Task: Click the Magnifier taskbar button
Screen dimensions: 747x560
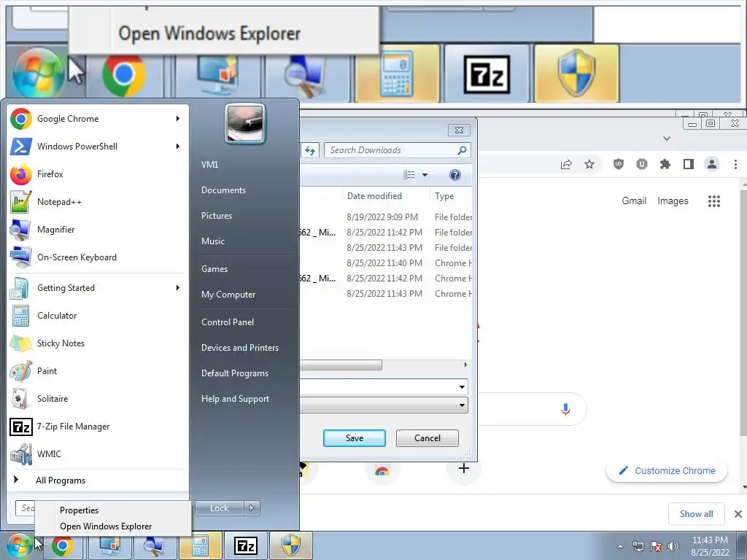Action: [x=155, y=545]
